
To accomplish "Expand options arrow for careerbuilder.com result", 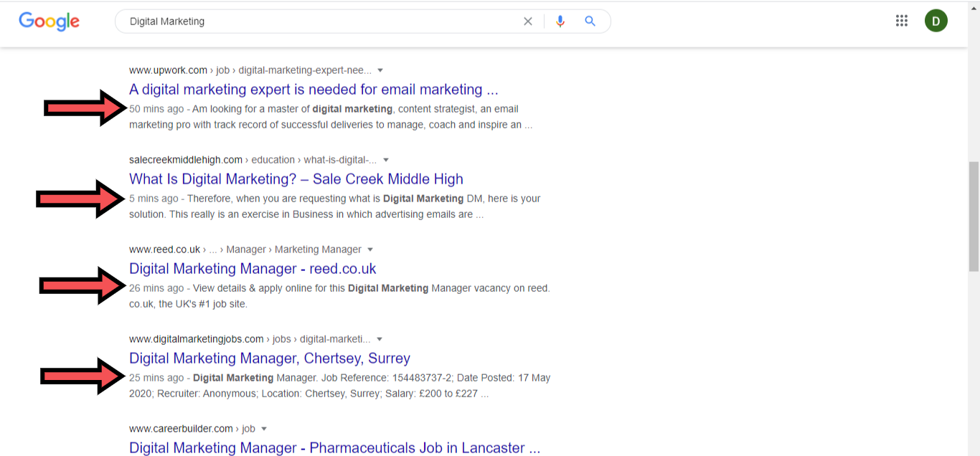I will tap(264, 429).
